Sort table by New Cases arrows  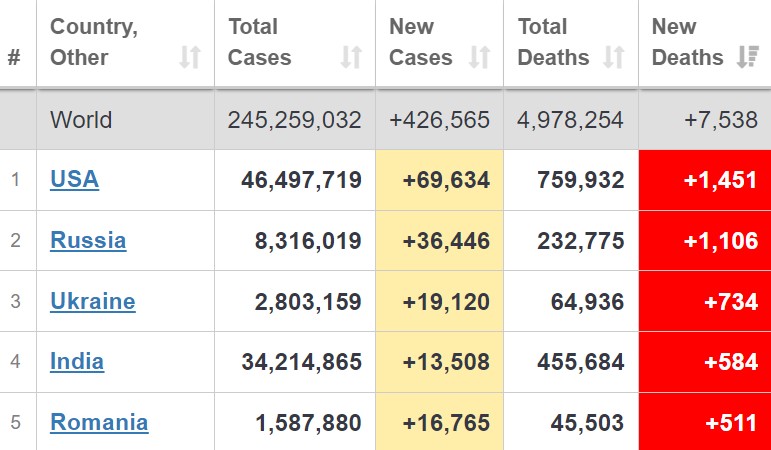(x=479, y=57)
